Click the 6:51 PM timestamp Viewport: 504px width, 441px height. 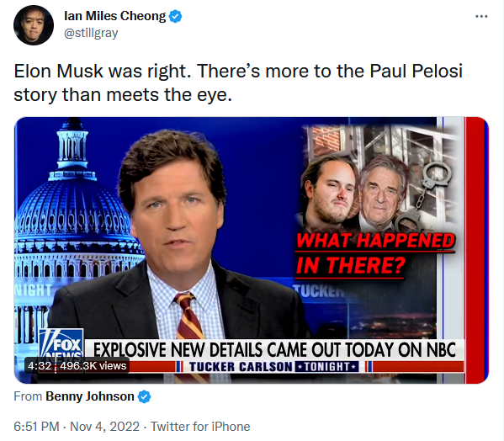(x=36, y=427)
